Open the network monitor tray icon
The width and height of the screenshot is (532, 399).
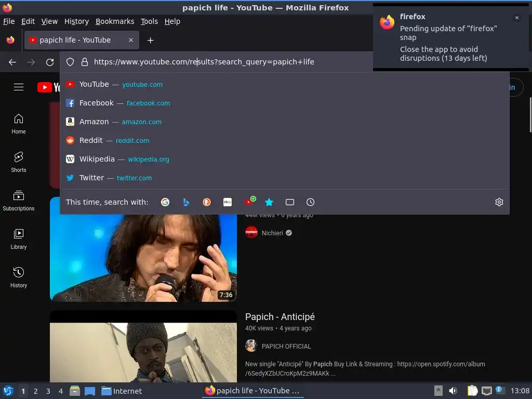coord(487,391)
